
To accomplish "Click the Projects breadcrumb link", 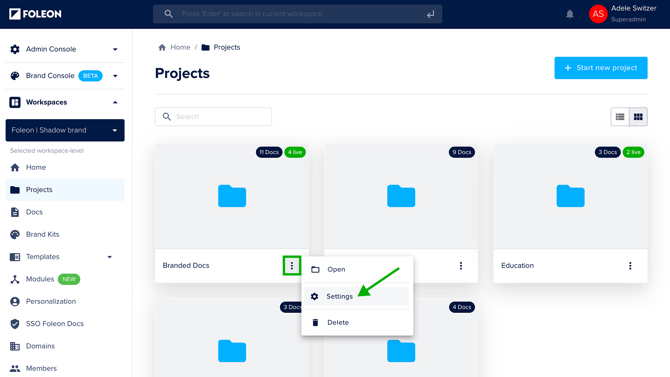I will tap(227, 47).
